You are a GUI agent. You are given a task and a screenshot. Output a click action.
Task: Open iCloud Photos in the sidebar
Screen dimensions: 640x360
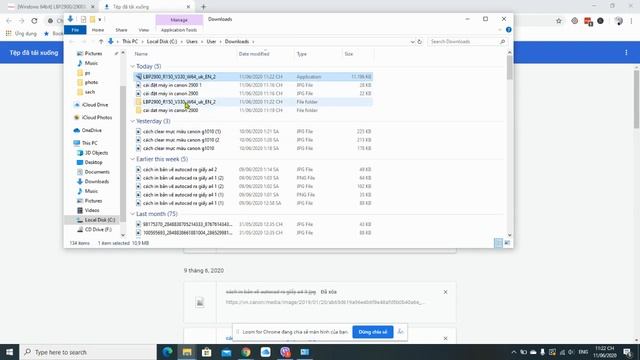tap(97, 118)
